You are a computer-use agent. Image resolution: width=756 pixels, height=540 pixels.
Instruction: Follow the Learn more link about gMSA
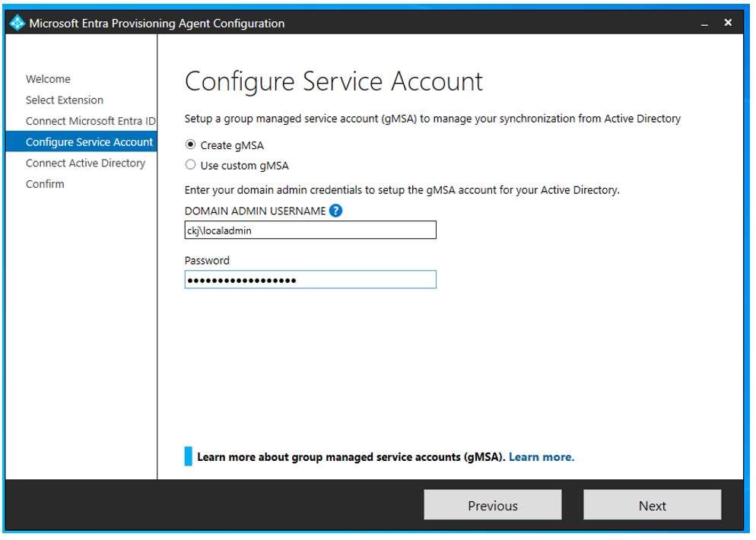pyautogui.click(x=541, y=457)
